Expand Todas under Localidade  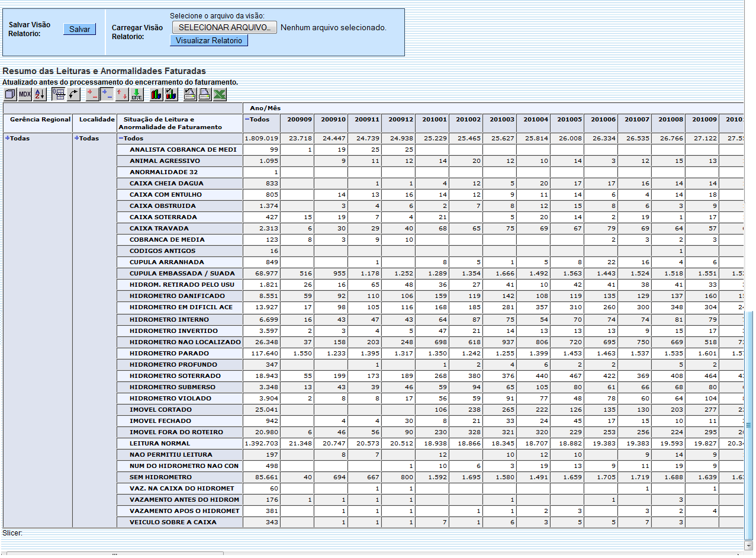click(76, 139)
